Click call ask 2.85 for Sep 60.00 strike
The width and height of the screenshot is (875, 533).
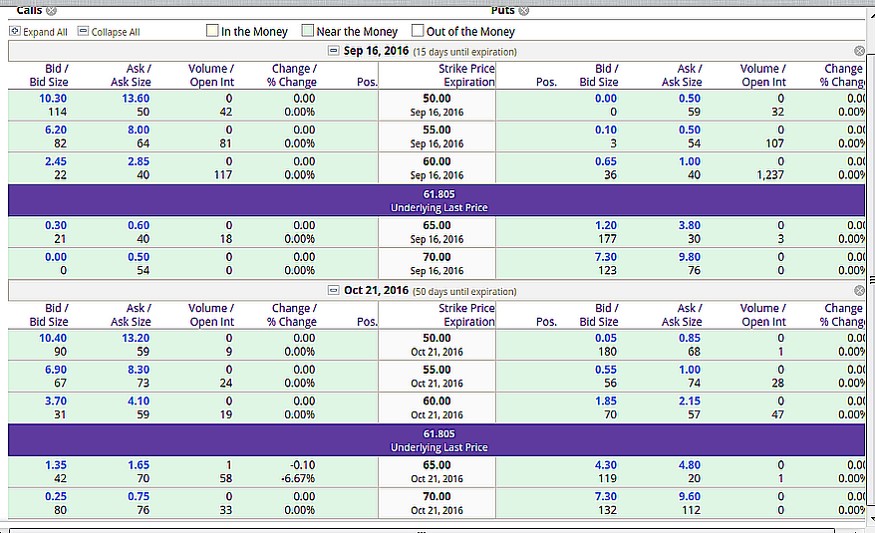point(138,162)
